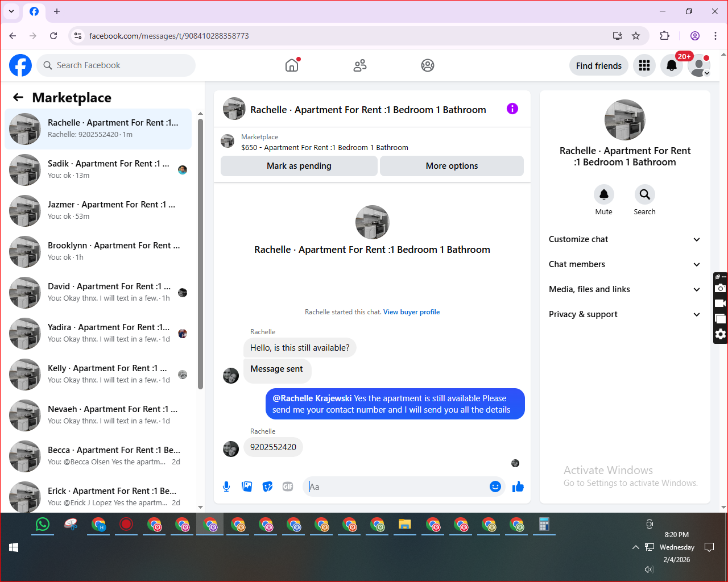Attach a photo using the image icon
The width and height of the screenshot is (728, 582).
pyautogui.click(x=247, y=487)
